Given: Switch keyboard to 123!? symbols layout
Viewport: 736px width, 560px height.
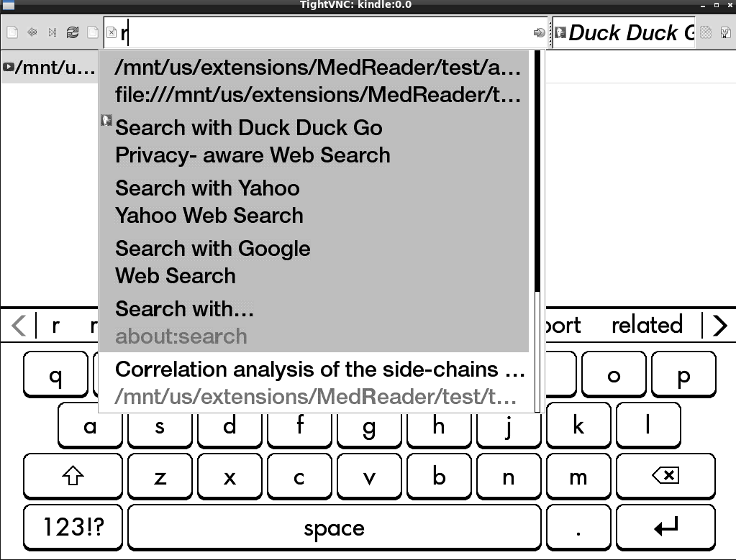Looking at the screenshot, I should click(73, 528).
